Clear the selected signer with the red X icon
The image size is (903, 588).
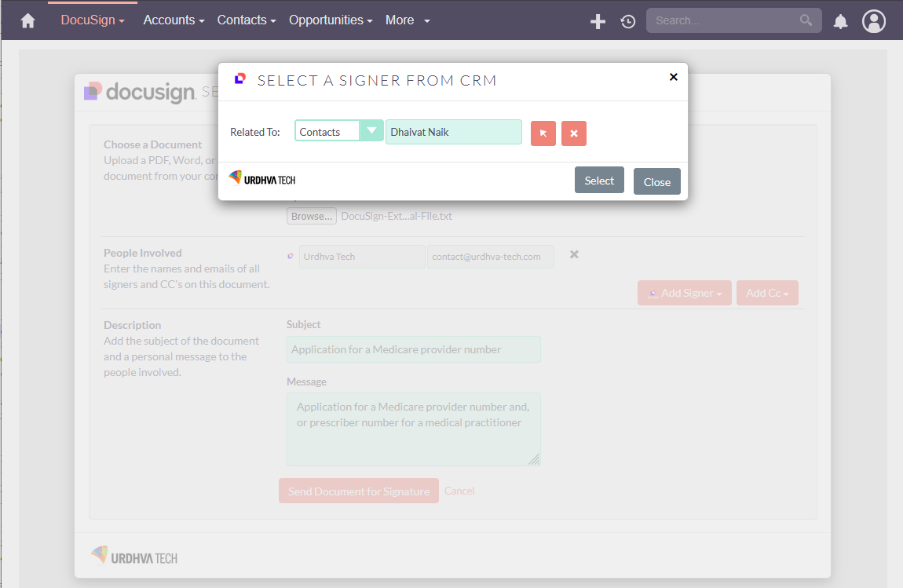[574, 133]
